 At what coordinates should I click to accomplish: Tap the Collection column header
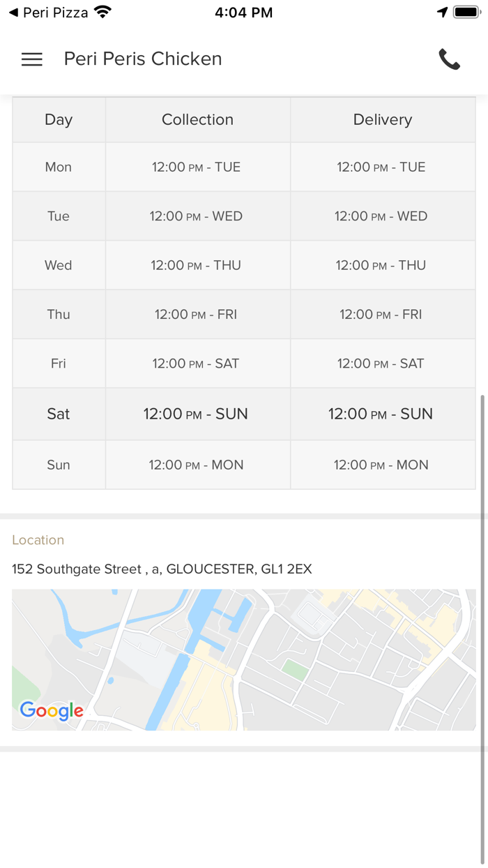click(x=197, y=120)
